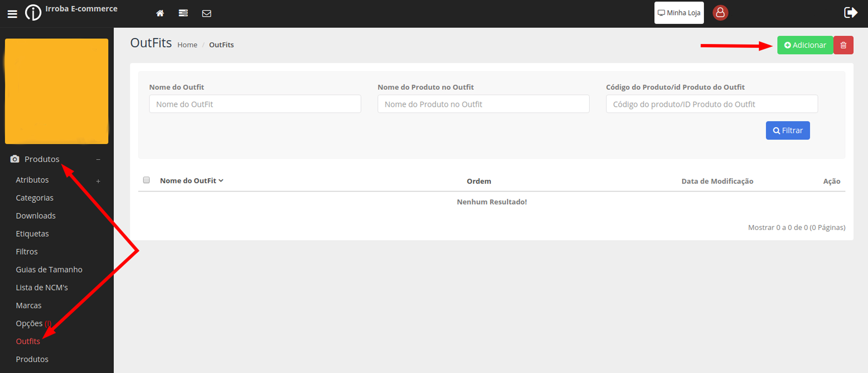
Task: Open Downloads in sidebar
Action: click(x=36, y=215)
